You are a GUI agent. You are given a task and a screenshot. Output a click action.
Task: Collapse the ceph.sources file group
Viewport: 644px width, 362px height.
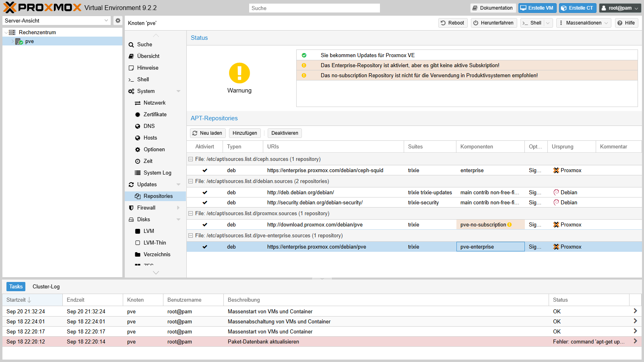[191, 159]
